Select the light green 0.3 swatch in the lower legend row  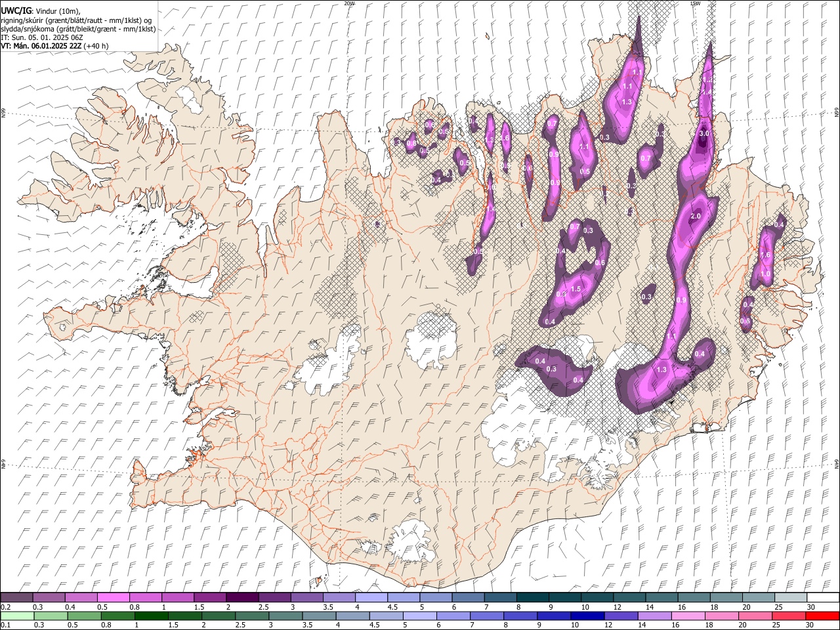click(51, 616)
